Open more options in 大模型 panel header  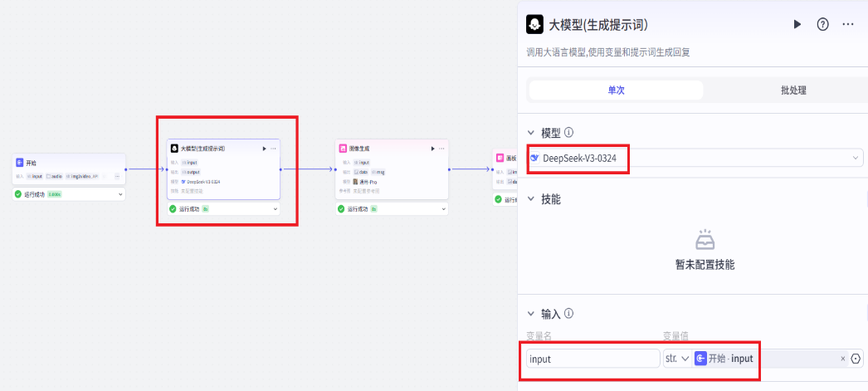pyautogui.click(x=847, y=25)
